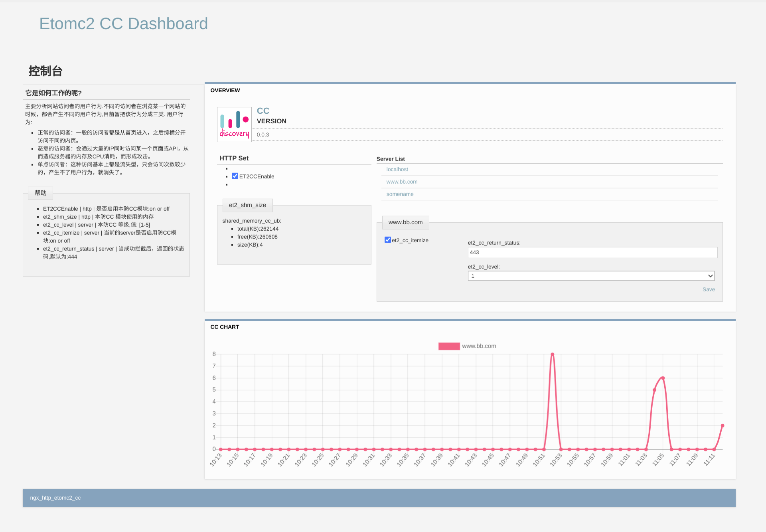This screenshot has height=532, width=766.
Task: Uncheck the et2_cc_itemize checkbox
Action: tap(387, 240)
